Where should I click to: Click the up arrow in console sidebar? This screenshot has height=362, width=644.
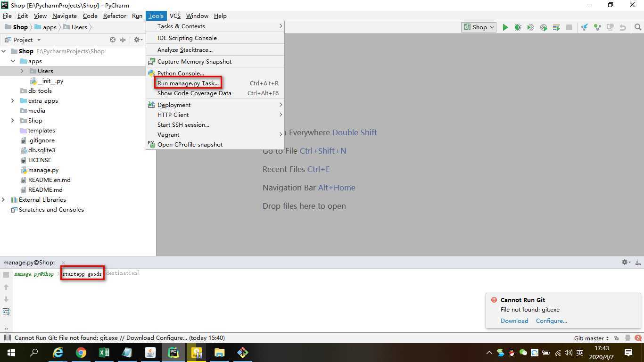click(x=6, y=287)
